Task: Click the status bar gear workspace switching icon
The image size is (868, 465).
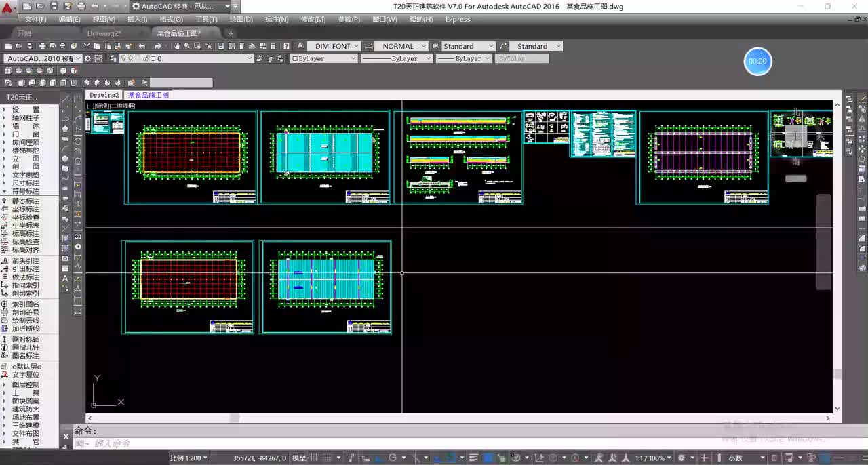Action: [683, 458]
